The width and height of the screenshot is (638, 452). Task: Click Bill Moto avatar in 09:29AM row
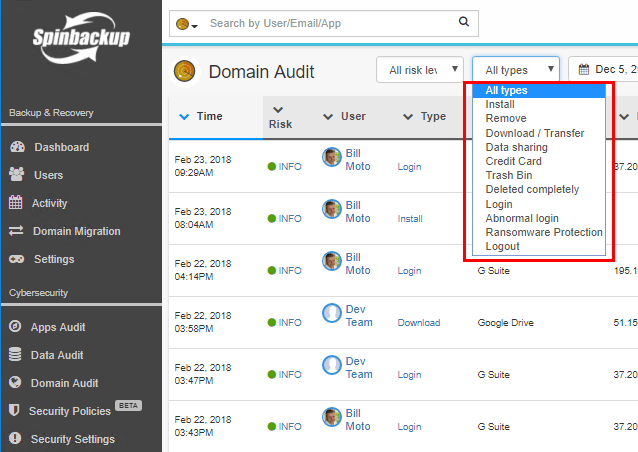pos(332,157)
